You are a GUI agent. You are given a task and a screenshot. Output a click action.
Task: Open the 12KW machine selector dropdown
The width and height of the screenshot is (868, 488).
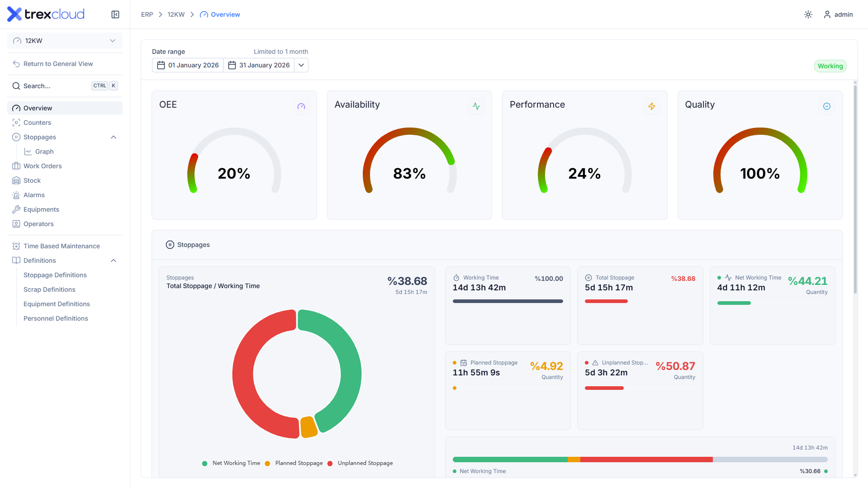pos(65,41)
